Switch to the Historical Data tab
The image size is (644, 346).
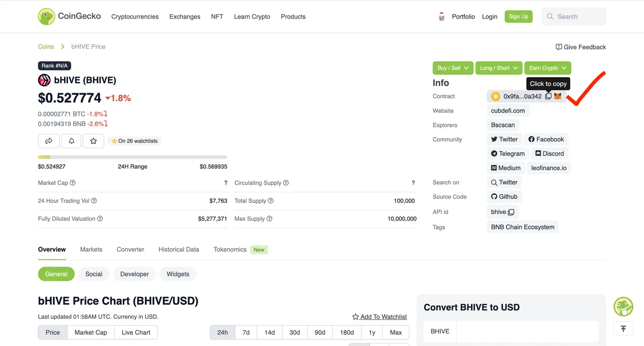[179, 249]
